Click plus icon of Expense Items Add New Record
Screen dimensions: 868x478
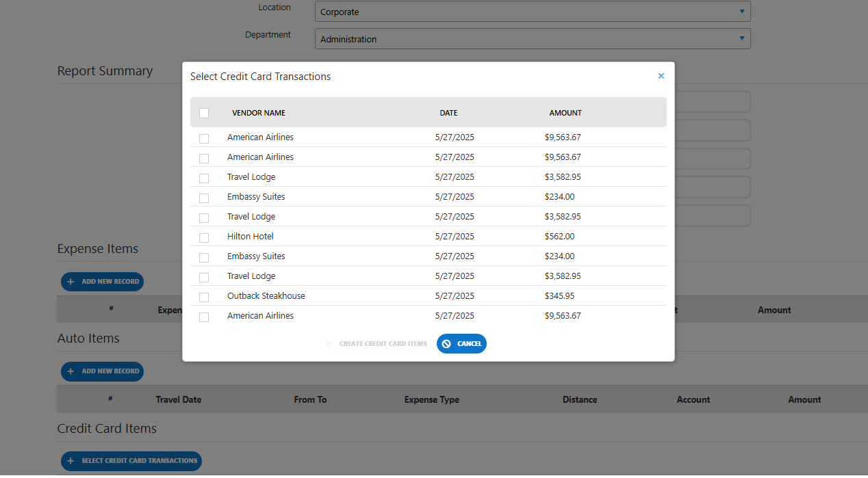(x=71, y=282)
